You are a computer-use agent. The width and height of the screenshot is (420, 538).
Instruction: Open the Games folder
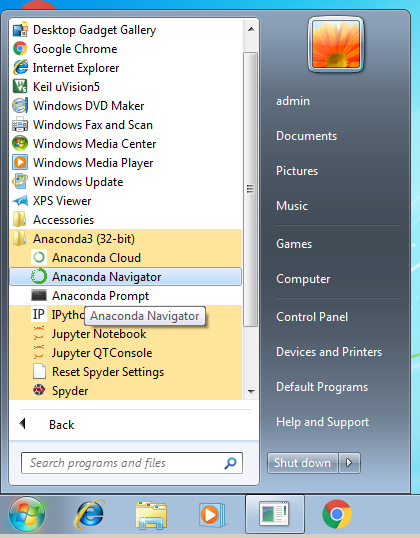point(294,244)
